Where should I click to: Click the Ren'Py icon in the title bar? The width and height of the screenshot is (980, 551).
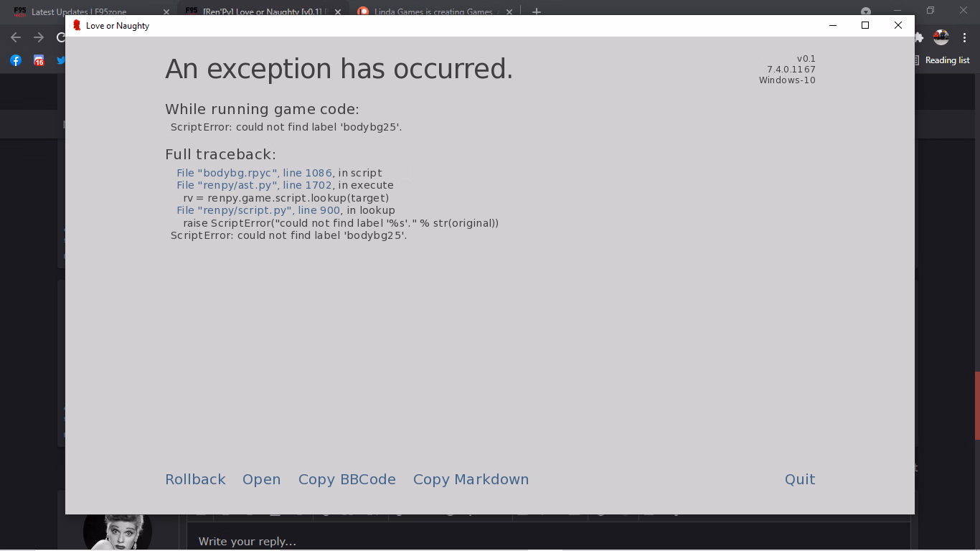click(x=77, y=25)
